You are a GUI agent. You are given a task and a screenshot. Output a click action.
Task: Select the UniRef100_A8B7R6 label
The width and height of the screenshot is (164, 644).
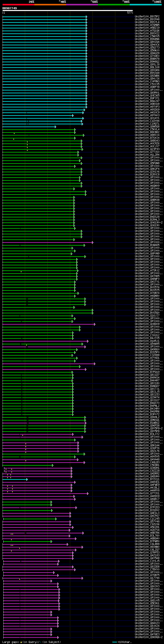147,533
